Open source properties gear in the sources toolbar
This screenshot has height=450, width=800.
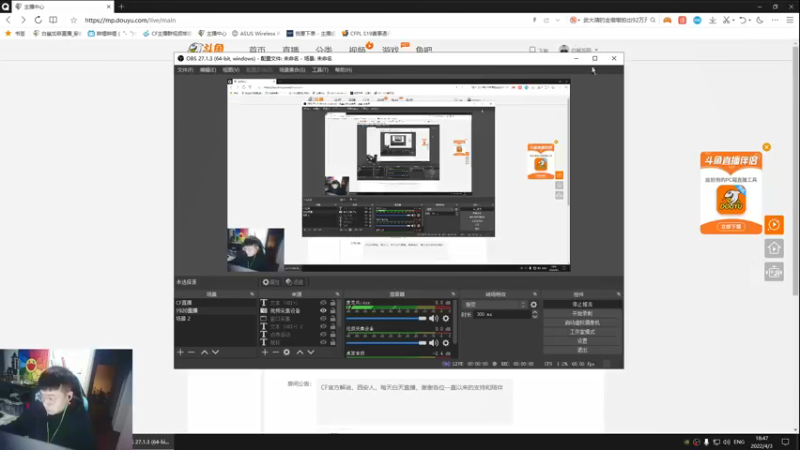287,352
